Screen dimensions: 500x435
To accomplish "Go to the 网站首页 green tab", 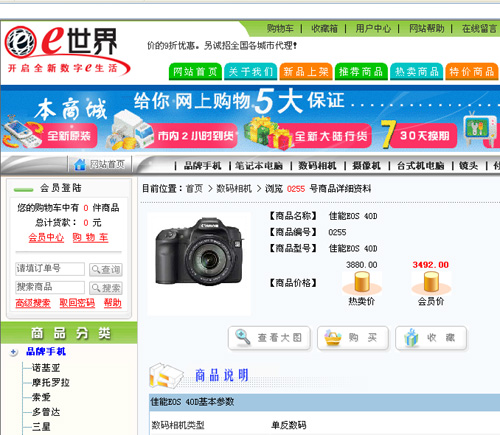I will coord(195,72).
